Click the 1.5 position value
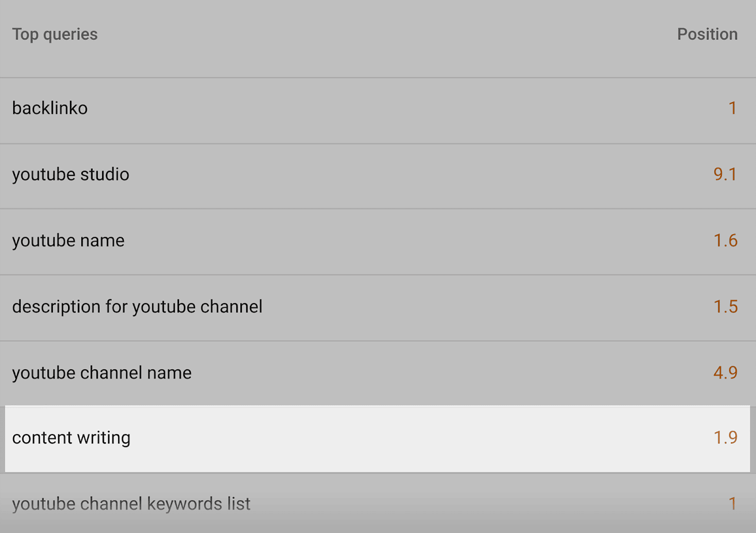Screen dimensions: 756x533 pyautogui.click(x=725, y=307)
